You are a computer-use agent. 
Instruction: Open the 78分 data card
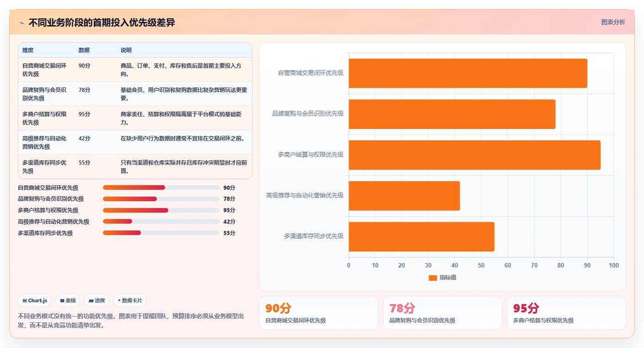pyautogui.click(x=442, y=313)
